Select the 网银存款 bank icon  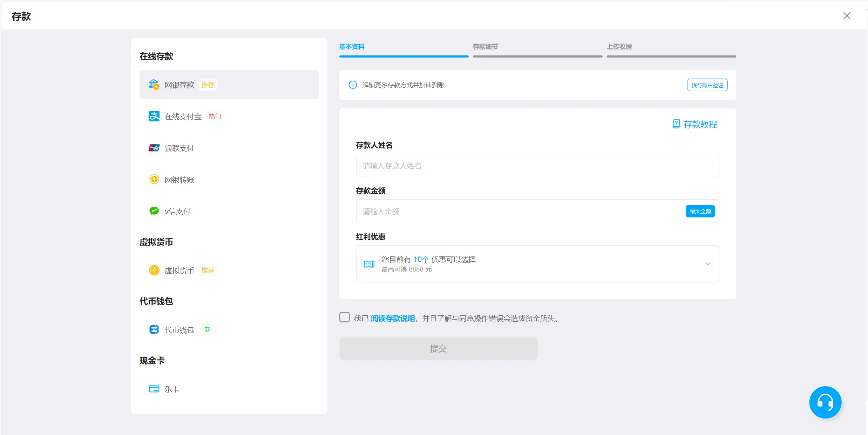click(x=154, y=85)
